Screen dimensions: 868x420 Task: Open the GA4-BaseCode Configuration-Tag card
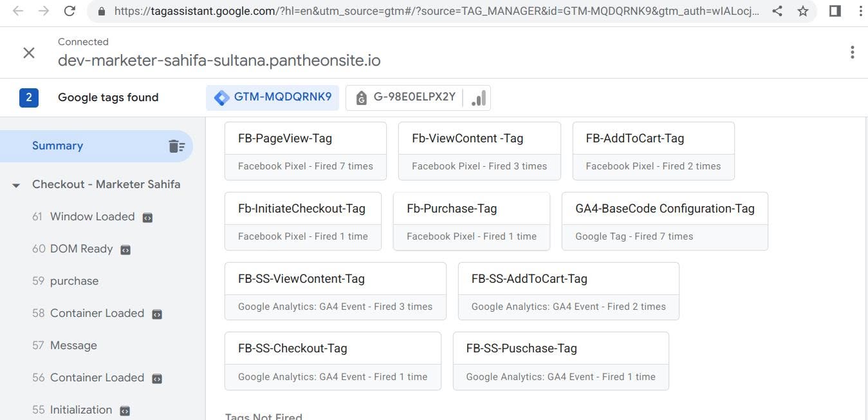point(665,221)
